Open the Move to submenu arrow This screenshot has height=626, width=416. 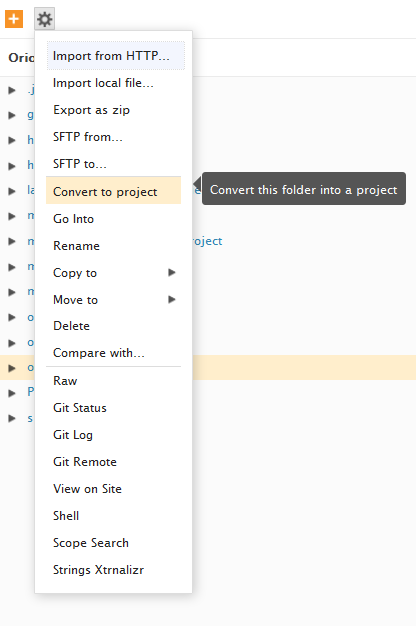pos(172,299)
